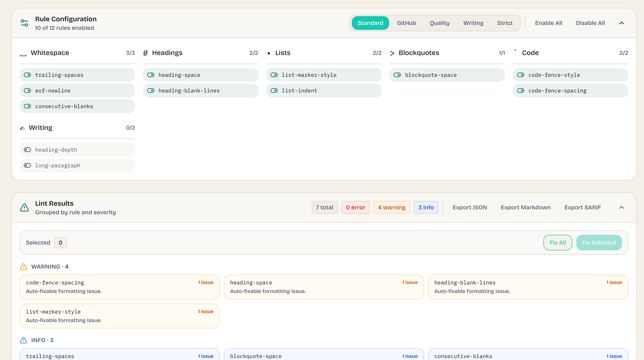Click the WARNING severity triangle icon
Image resolution: width=644 pixels, height=360 pixels.
point(23,266)
